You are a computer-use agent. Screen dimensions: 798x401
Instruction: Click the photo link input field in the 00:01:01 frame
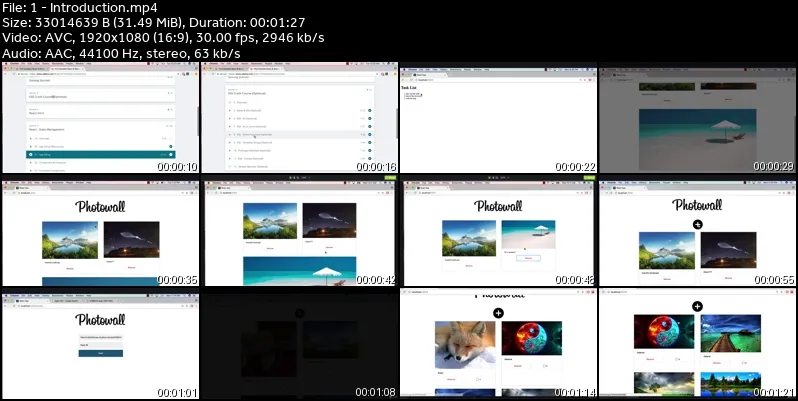(x=100, y=337)
